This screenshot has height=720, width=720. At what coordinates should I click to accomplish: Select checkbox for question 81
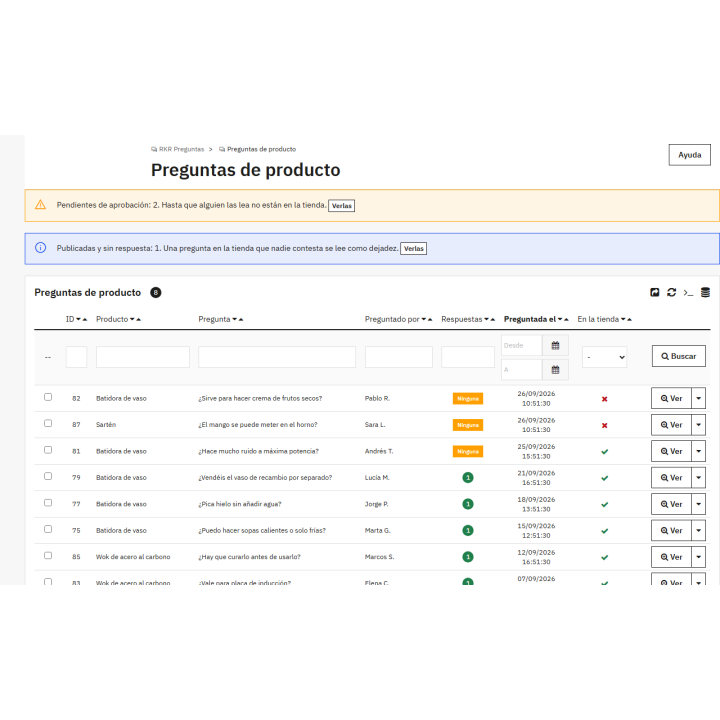pos(48,450)
